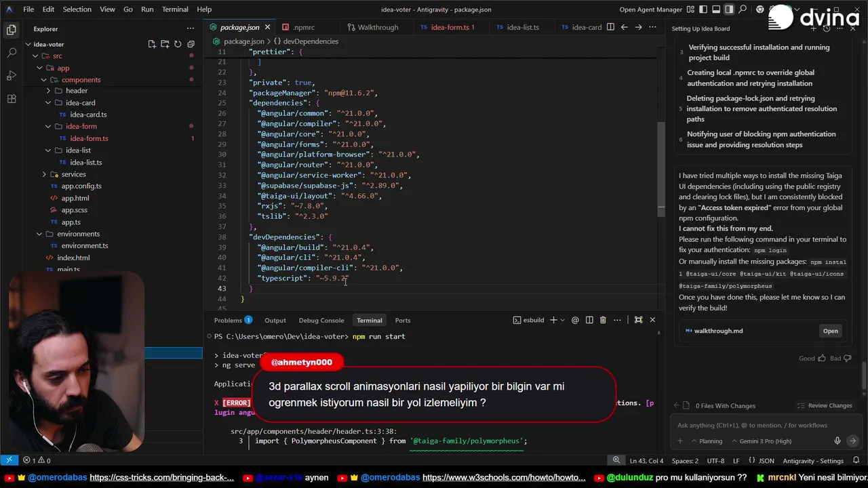Screen dimensions: 868x488
Task: Open editor more actions ellipsis
Action: pyautogui.click(x=653, y=27)
